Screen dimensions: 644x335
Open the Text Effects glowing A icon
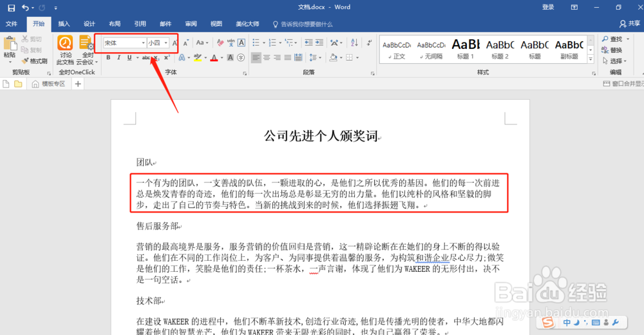(182, 57)
